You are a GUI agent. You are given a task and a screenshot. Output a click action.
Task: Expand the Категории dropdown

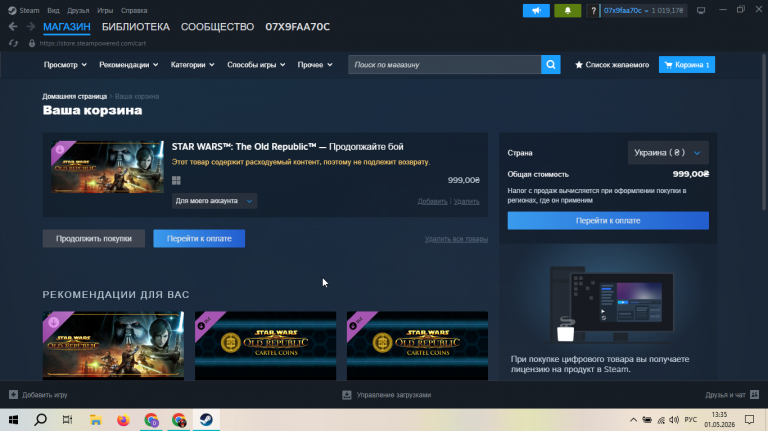coord(192,65)
